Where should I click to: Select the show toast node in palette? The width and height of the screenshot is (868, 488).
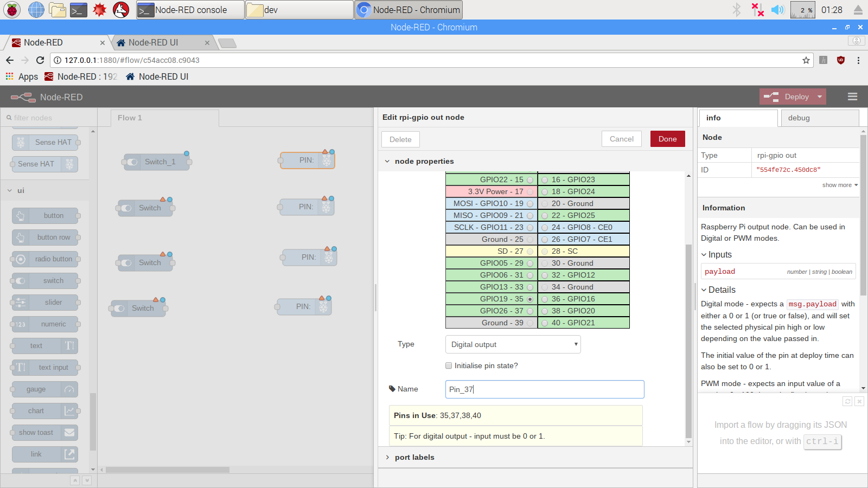tap(45, 433)
